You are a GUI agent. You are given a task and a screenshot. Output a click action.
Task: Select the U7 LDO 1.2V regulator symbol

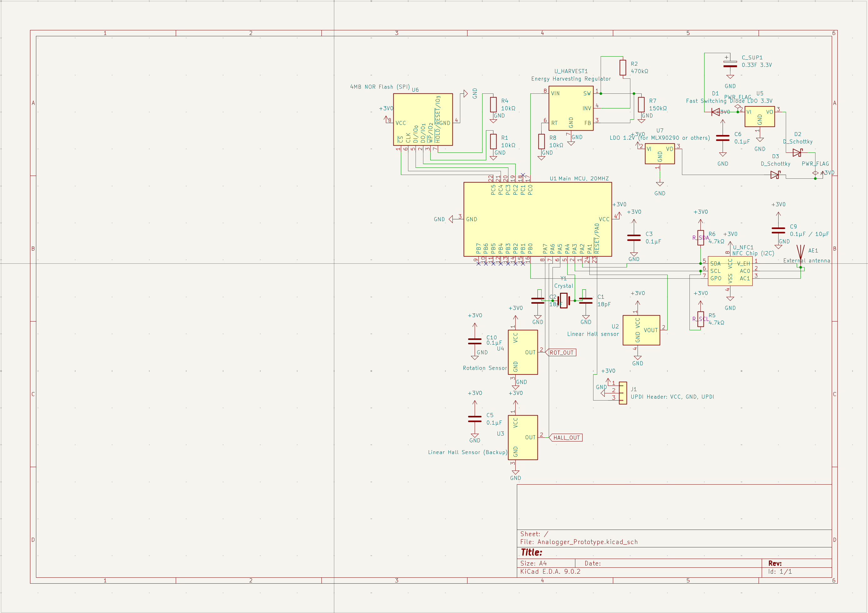coord(660,153)
